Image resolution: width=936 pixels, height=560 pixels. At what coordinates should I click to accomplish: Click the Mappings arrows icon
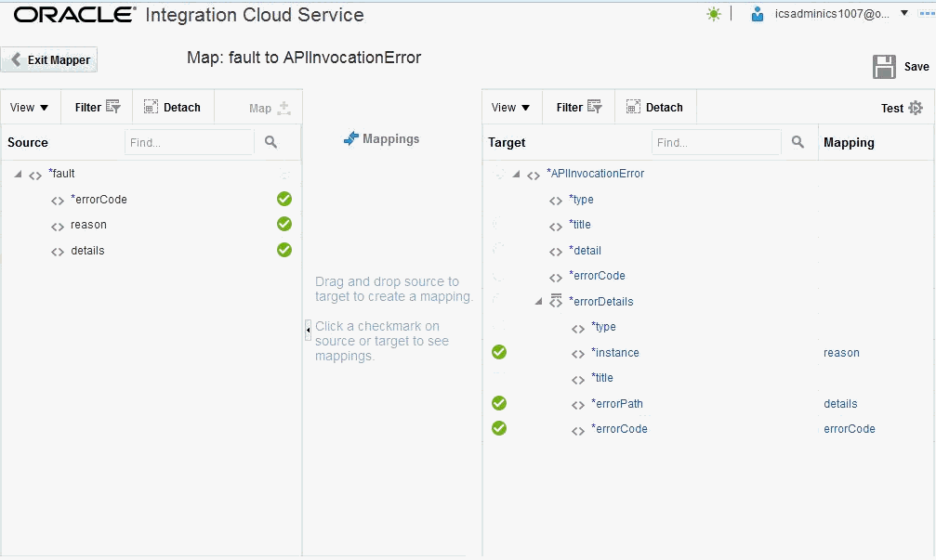tap(350, 139)
